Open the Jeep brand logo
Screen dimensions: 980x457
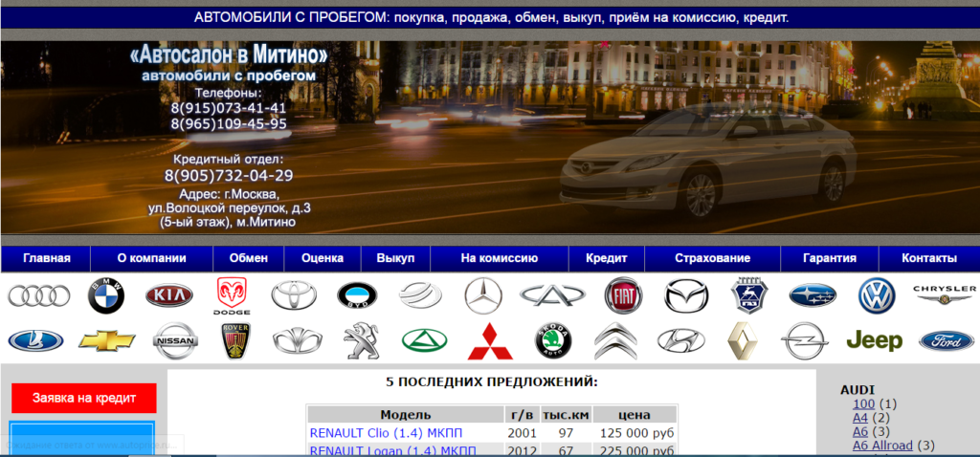[x=875, y=341]
